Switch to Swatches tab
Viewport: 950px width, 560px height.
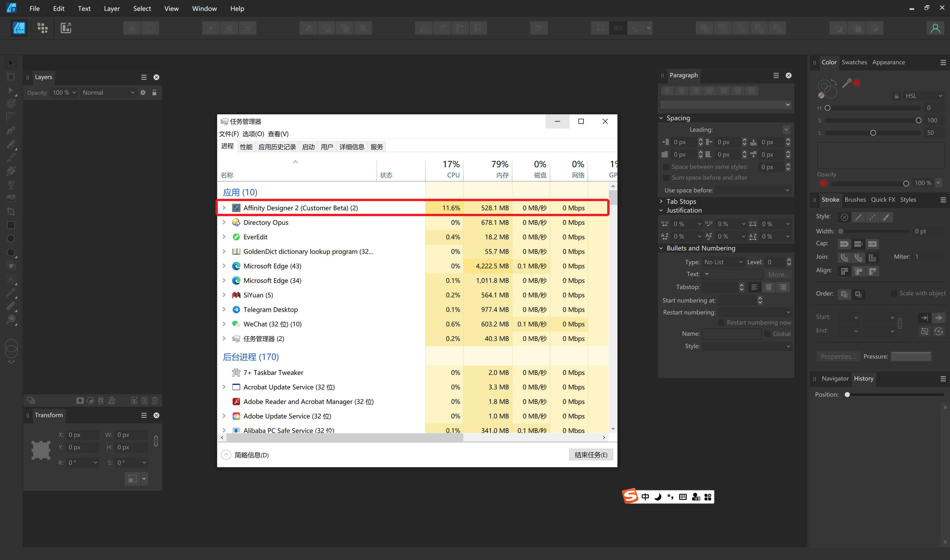tap(854, 62)
